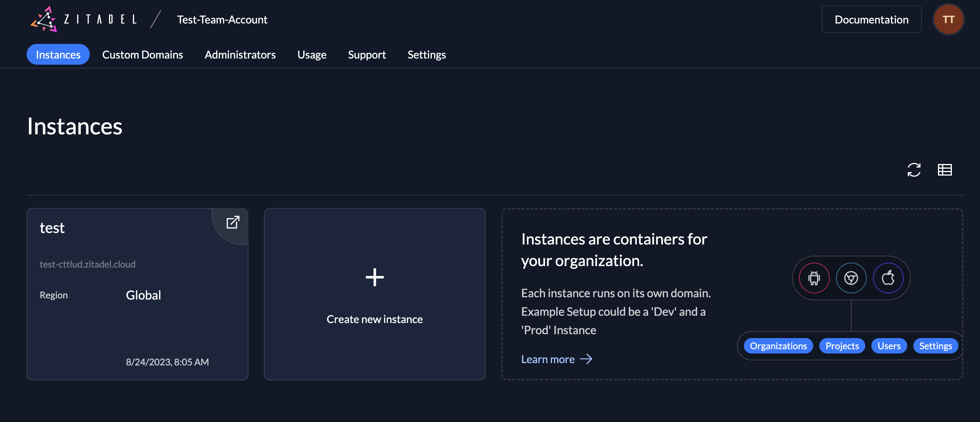Click the external link icon on test instance
The image size is (980, 422).
point(232,222)
